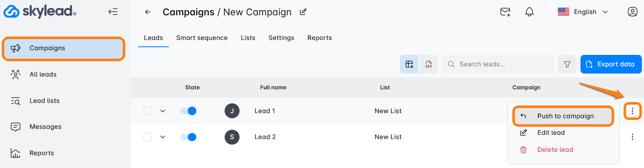Switch to the Leads tab
Viewport: 644px width, 168px height.
(153, 38)
